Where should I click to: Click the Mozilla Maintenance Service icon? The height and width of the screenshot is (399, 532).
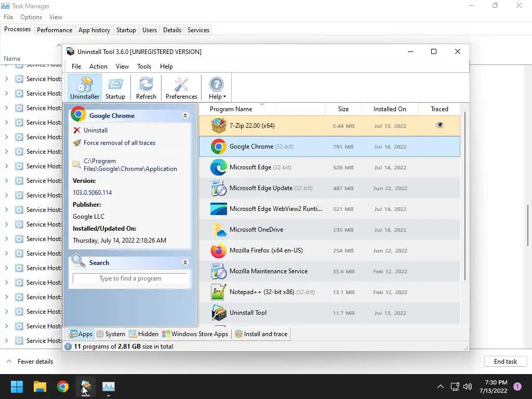click(219, 271)
